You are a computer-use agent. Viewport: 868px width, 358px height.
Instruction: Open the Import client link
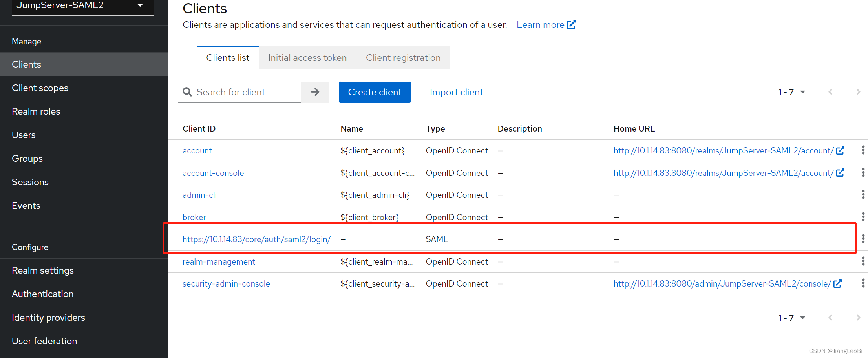(456, 92)
